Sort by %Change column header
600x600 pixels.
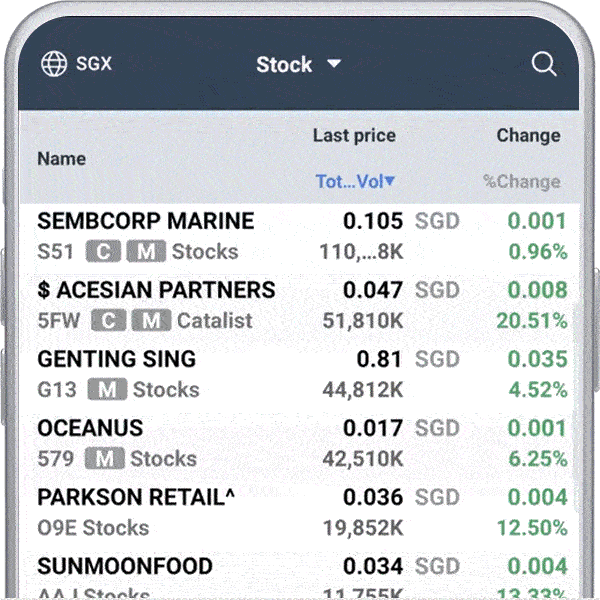[522, 182]
